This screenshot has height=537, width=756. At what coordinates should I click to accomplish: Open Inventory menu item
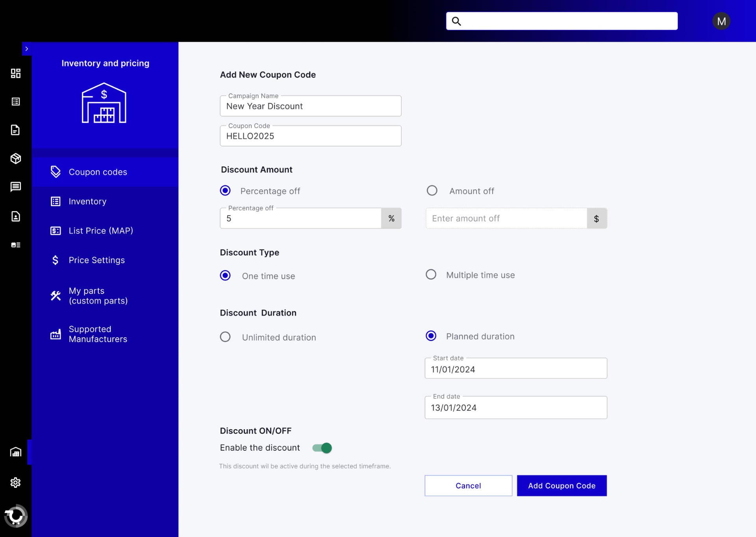(x=105, y=201)
